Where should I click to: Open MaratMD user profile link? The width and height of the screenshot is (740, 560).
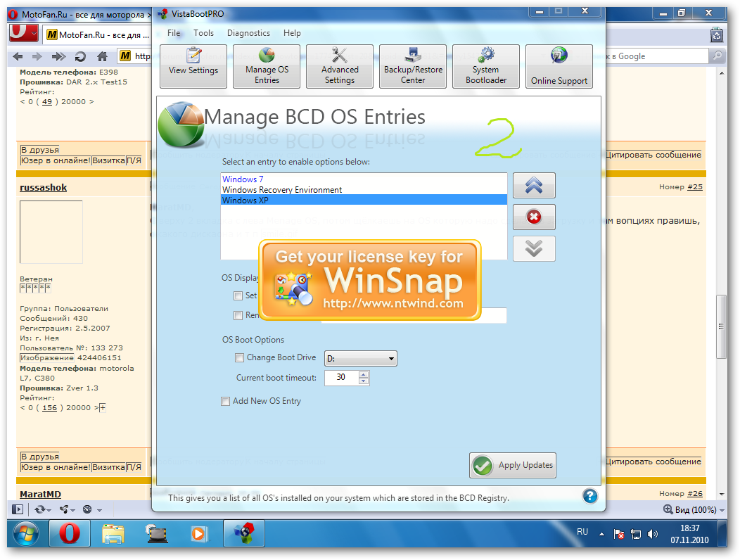pos(40,494)
